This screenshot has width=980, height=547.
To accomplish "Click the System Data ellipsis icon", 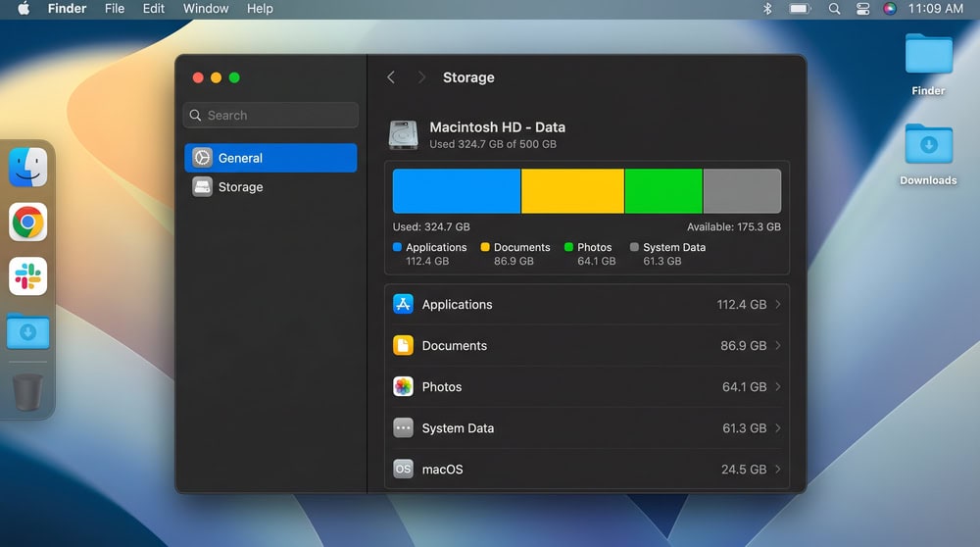I will tap(403, 428).
